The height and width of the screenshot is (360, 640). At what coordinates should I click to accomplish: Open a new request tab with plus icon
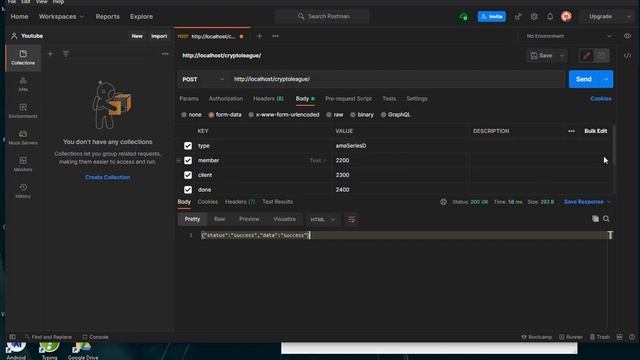[259, 36]
